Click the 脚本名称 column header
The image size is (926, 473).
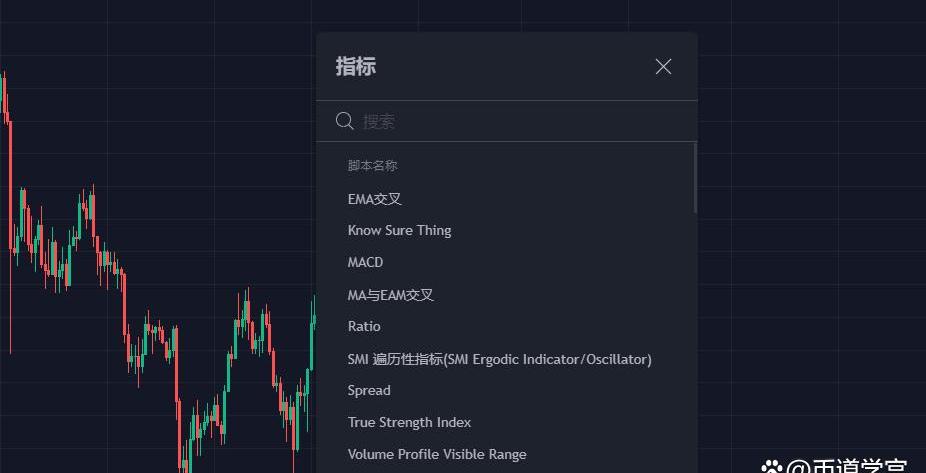click(373, 165)
